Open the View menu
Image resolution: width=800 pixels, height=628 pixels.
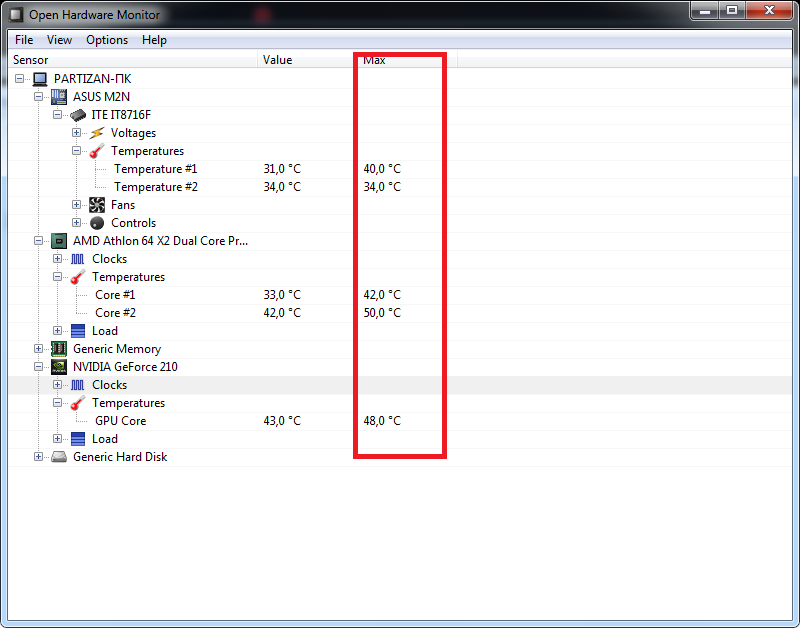click(59, 40)
